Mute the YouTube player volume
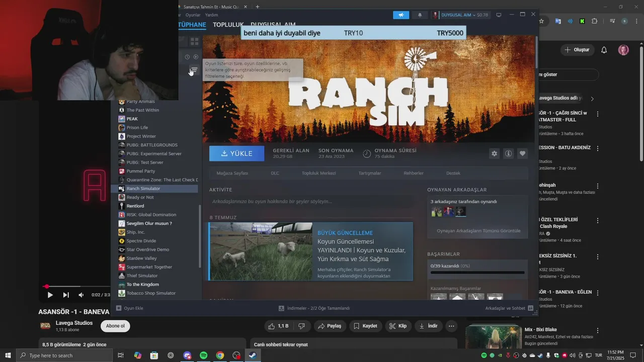This screenshot has height=362, width=644. (x=81, y=295)
